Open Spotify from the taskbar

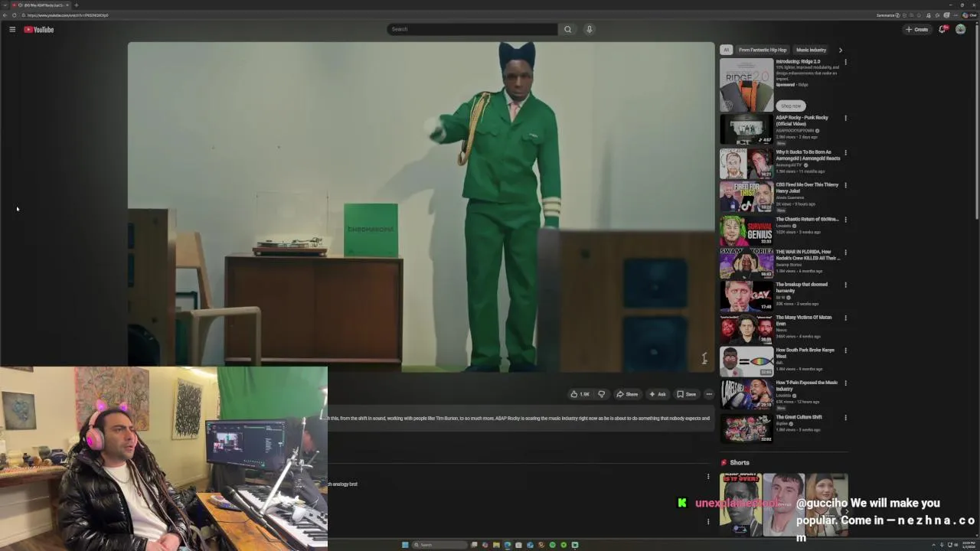(x=553, y=545)
